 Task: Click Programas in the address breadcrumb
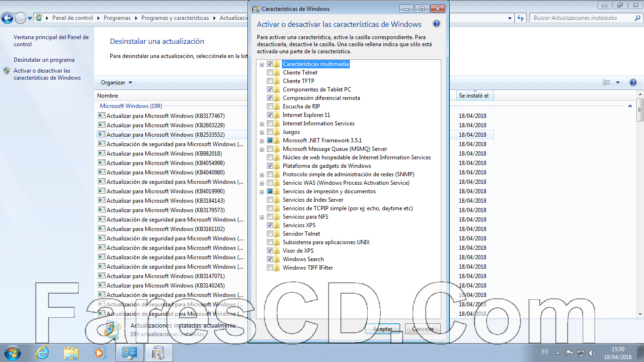click(x=117, y=18)
